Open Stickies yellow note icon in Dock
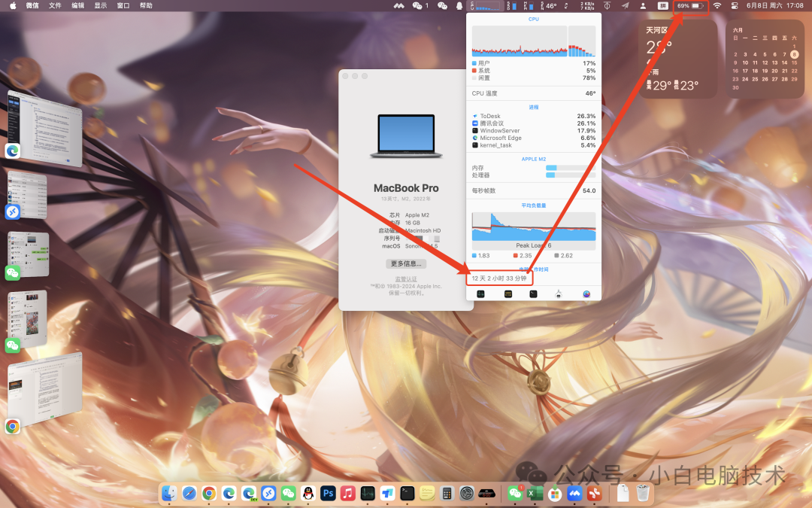Image resolution: width=812 pixels, height=508 pixels. click(x=427, y=493)
